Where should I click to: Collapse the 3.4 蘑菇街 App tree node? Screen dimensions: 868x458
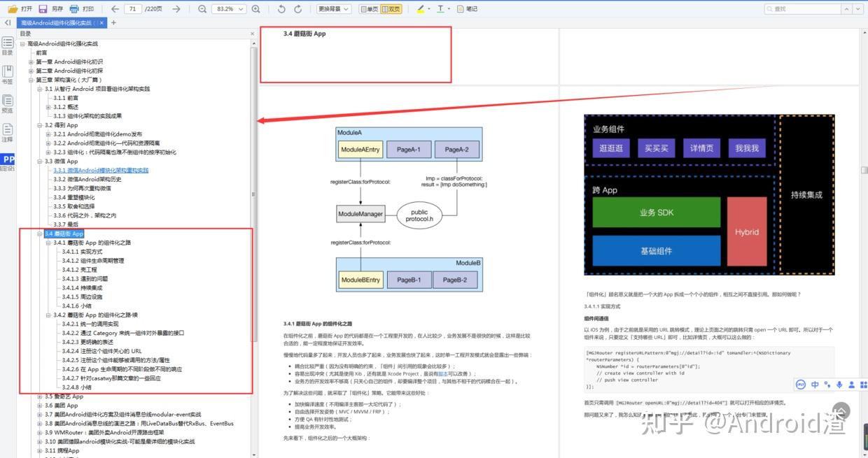coord(41,234)
